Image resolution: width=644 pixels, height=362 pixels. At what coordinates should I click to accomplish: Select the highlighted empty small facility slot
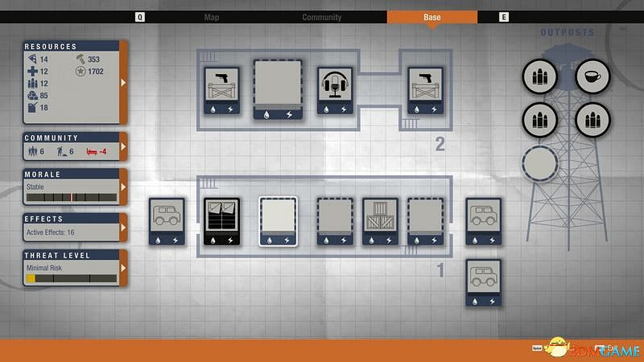click(x=278, y=220)
